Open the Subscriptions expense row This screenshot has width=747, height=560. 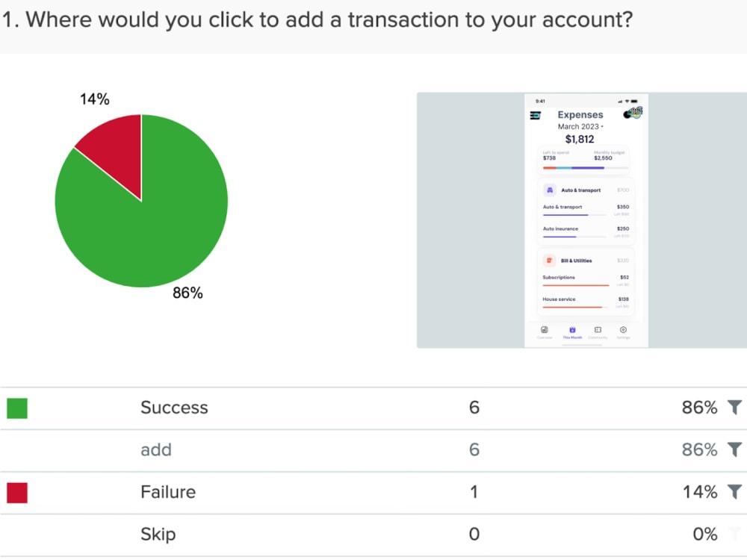click(586, 280)
